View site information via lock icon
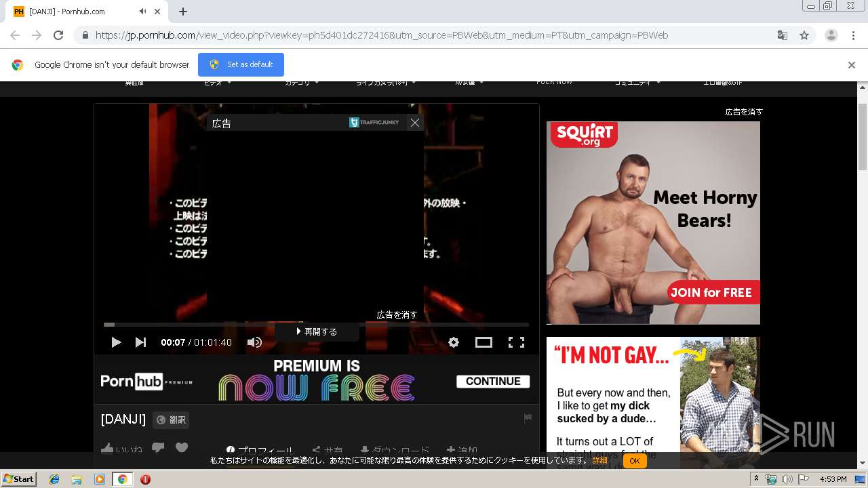The width and height of the screenshot is (868, 488). click(85, 35)
